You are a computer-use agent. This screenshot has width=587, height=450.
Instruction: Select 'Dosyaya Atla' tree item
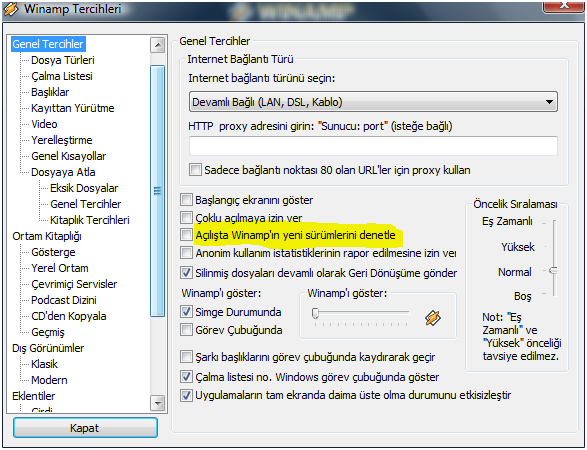click(x=63, y=172)
